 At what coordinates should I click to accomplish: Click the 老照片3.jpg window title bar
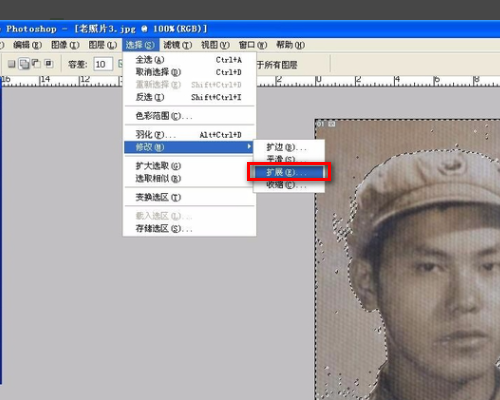click(x=250, y=29)
